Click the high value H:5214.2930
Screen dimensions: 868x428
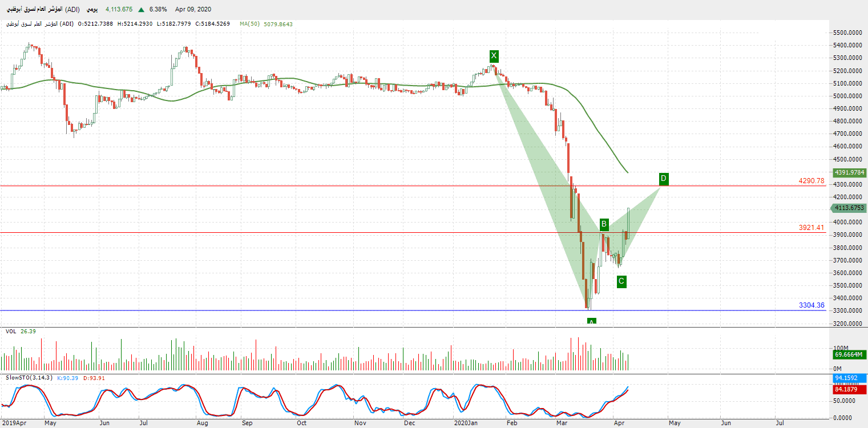click(x=135, y=24)
